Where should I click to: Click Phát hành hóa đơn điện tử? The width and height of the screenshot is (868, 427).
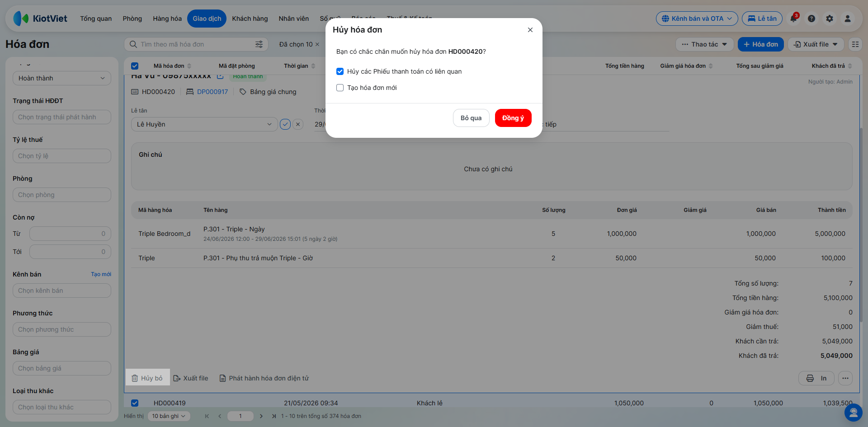[264, 378]
